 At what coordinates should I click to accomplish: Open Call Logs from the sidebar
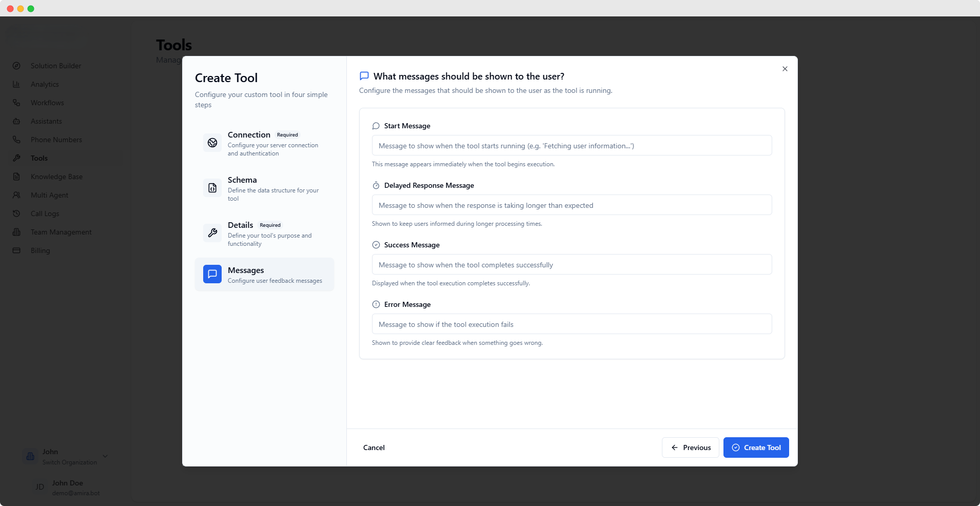(17, 213)
